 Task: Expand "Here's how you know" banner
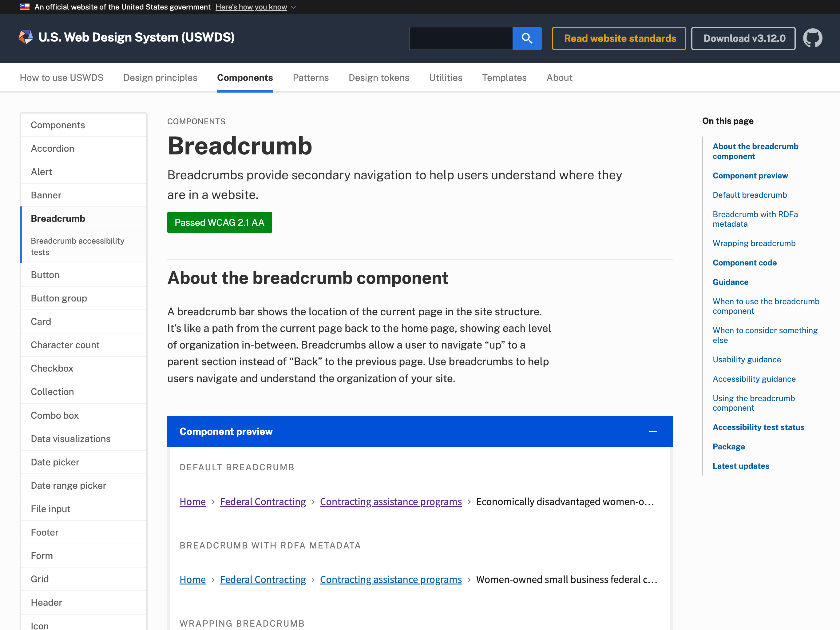255,7
